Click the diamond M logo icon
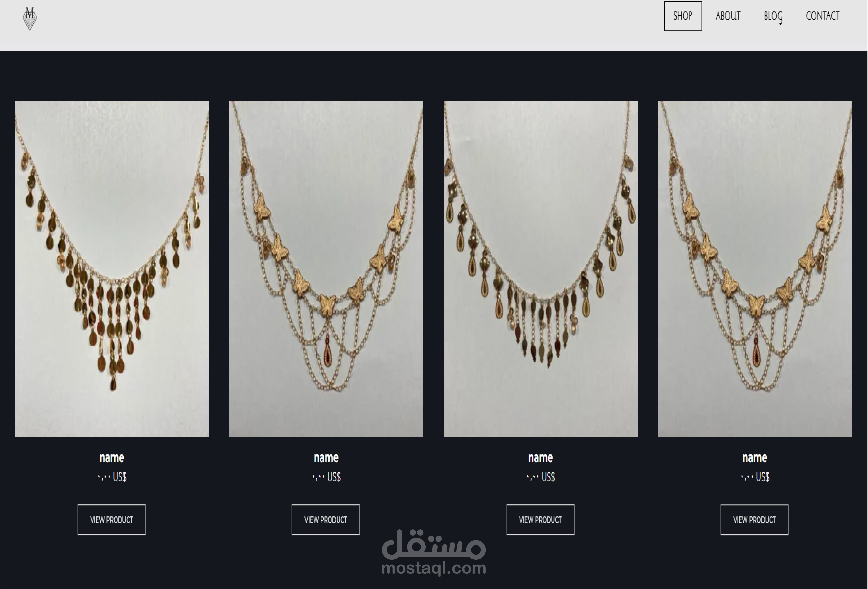 [x=30, y=18]
